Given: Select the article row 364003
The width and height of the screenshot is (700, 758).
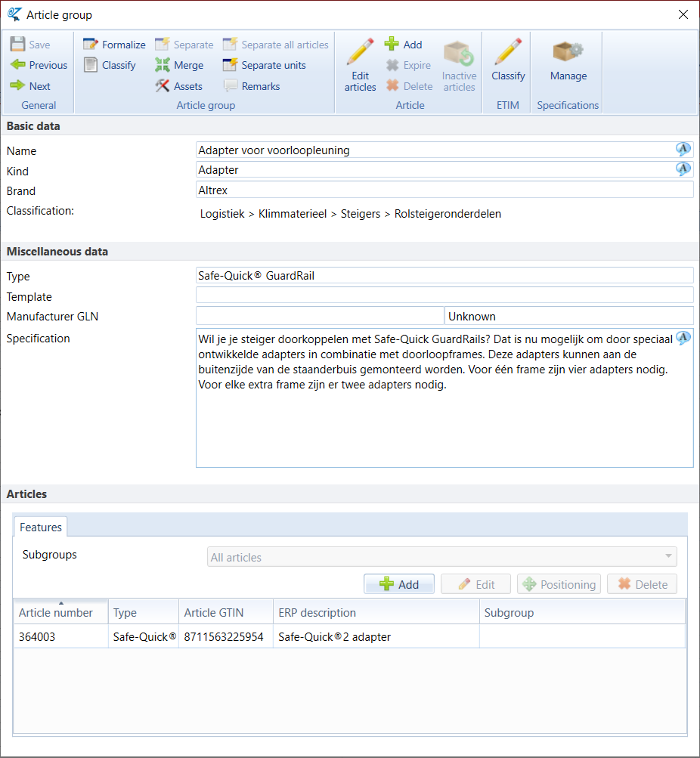Looking at the screenshot, I should tap(349, 636).
